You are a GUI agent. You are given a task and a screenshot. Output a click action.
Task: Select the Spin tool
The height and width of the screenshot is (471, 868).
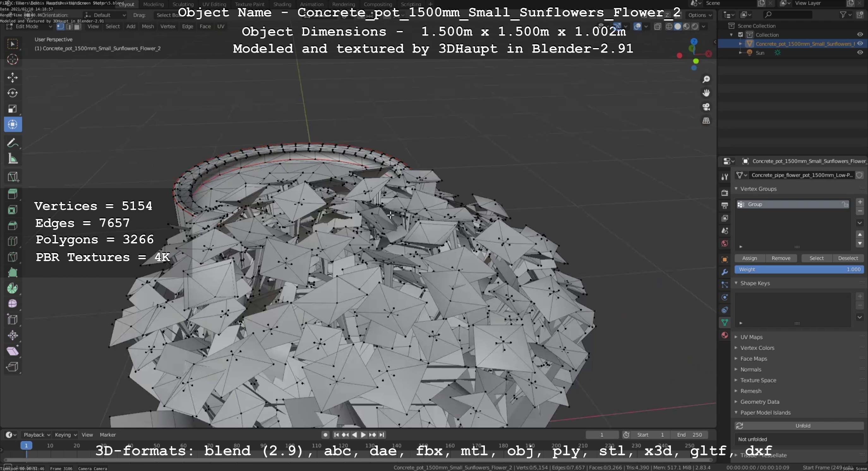(12, 288)
